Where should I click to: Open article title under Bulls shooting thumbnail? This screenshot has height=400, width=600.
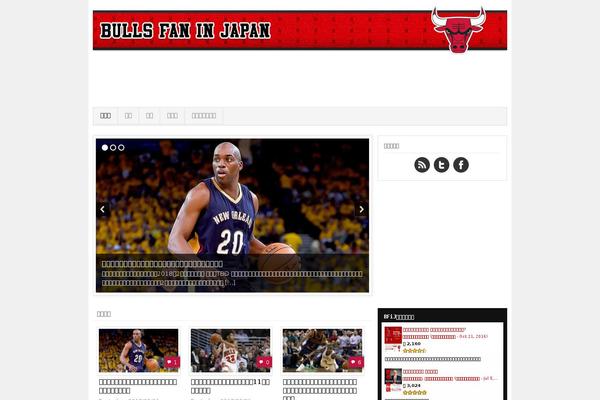230,386
